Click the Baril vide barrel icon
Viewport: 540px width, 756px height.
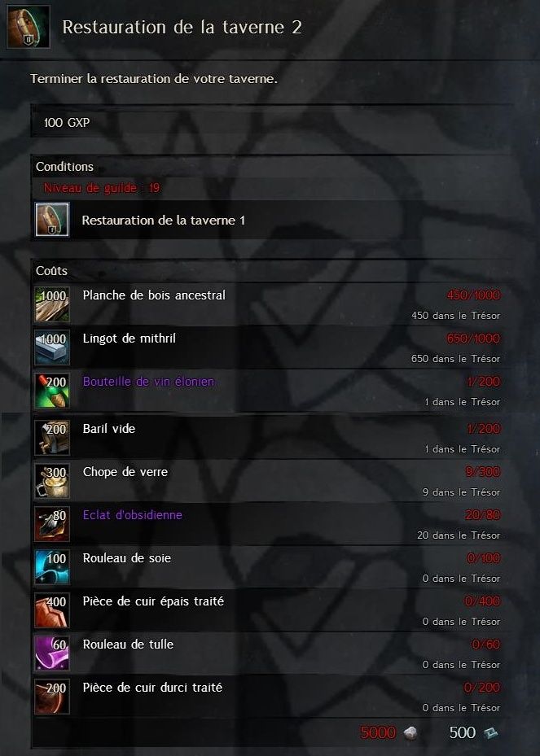pos(52,438)
